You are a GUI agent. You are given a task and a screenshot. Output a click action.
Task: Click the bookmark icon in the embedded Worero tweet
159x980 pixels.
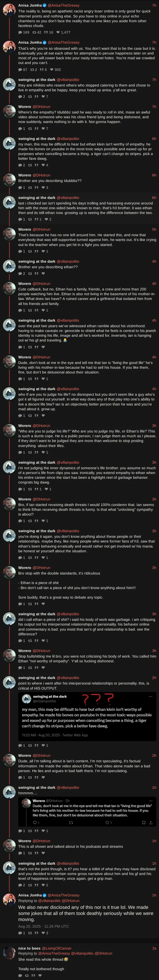(143, 823)
